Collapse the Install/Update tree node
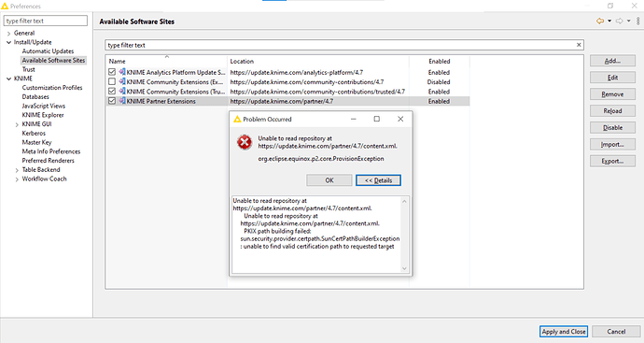644x343 pixels. tap(8, 42)
